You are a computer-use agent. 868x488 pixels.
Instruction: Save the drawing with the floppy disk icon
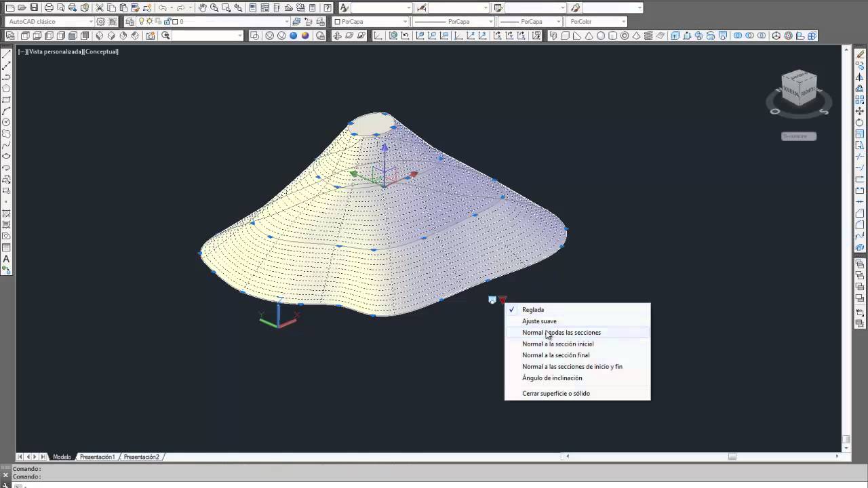(34, 7)
